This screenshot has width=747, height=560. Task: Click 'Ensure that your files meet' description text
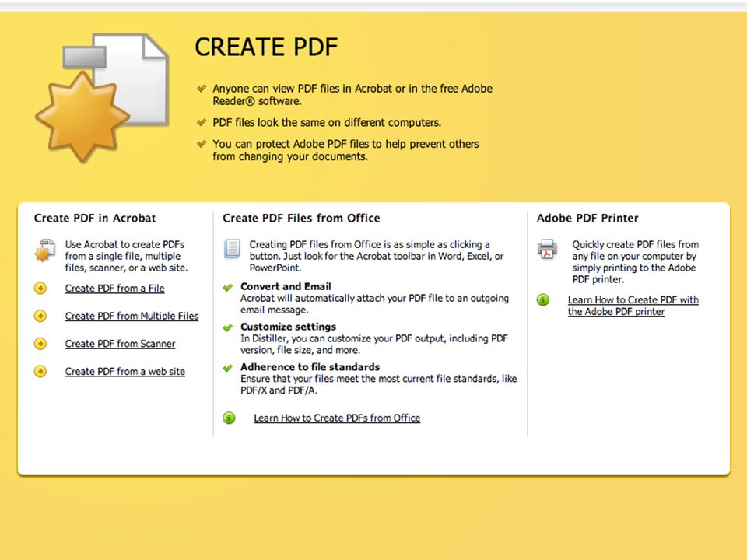(x=379, y=384)
